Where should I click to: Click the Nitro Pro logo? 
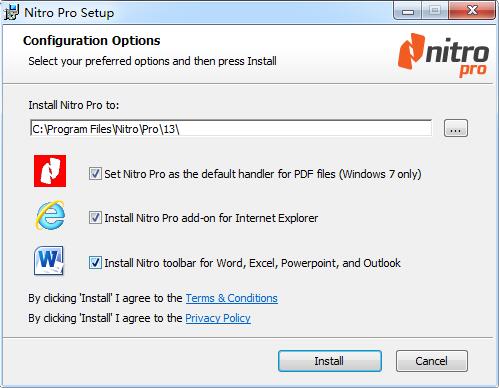pos(443,55)
